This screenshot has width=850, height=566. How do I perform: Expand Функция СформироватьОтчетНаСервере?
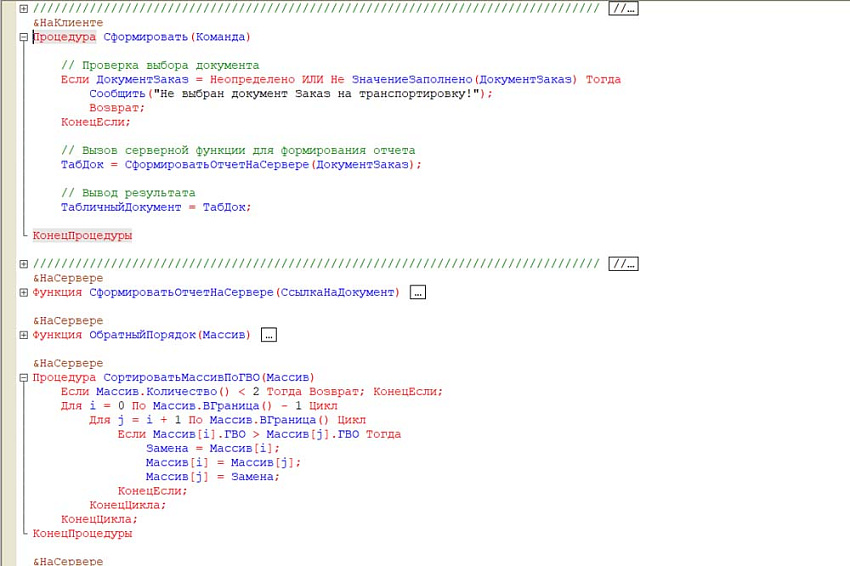tap(23, 293)
